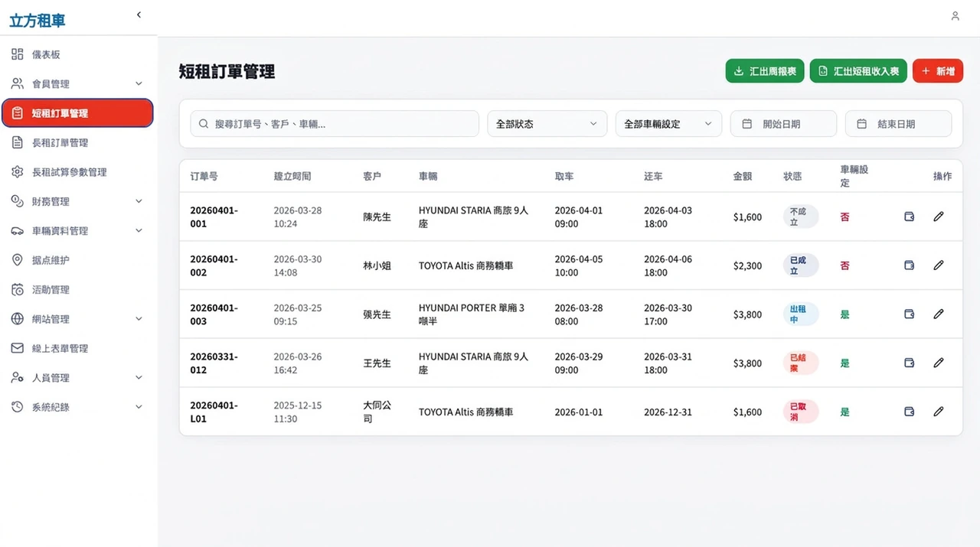The image size is (980, 547).
Task: Click the 出租中 status badge
Action: click(x=800, y=314)
